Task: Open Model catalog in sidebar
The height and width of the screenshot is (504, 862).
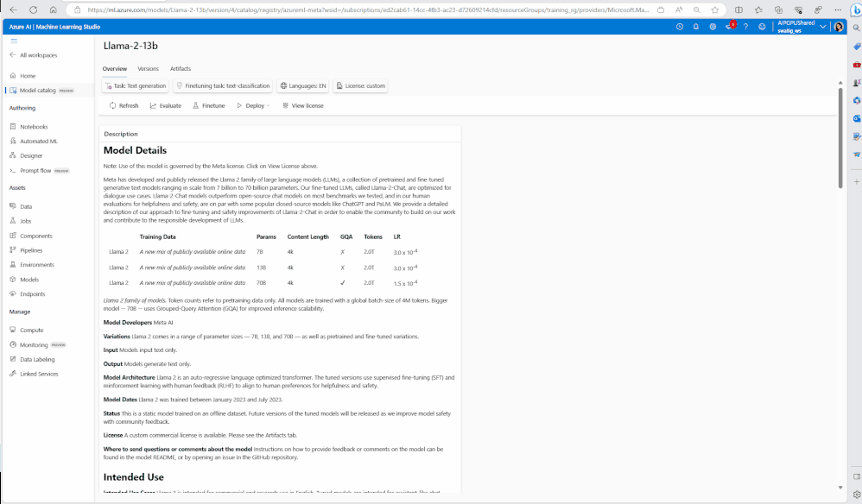Action: point(42,90)
